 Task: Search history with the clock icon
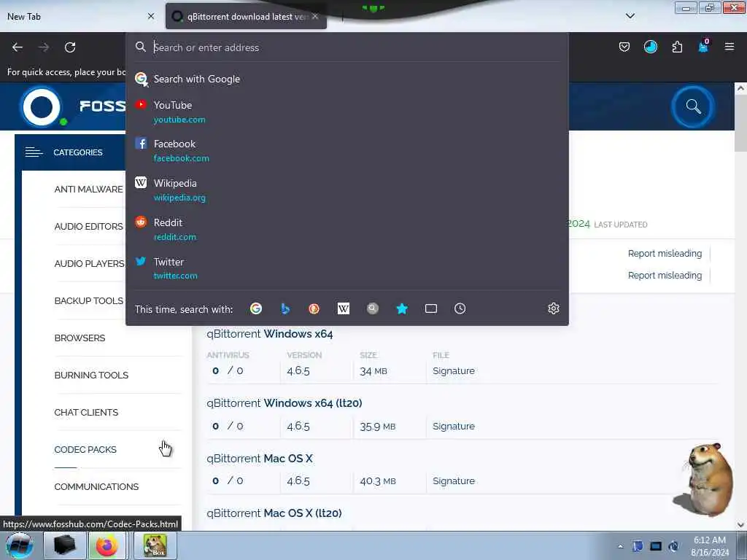[x=460, y=308]
